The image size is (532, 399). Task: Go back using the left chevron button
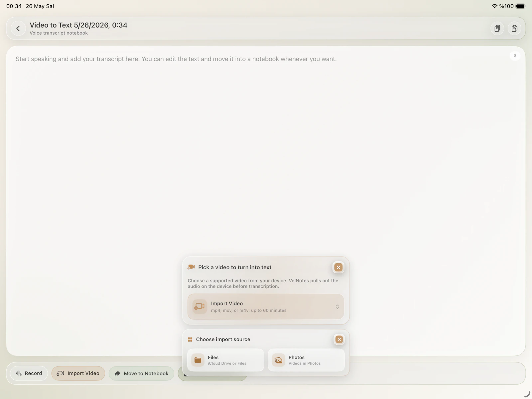coord(18,29)
